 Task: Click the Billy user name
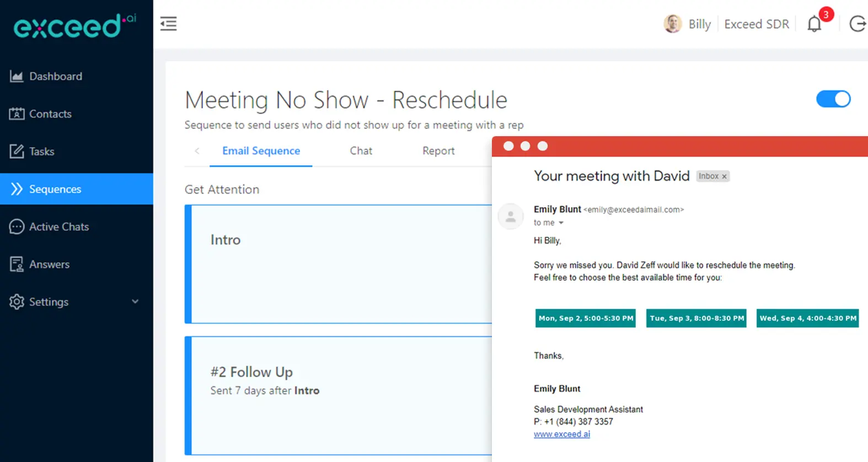(x=700, y=24)
